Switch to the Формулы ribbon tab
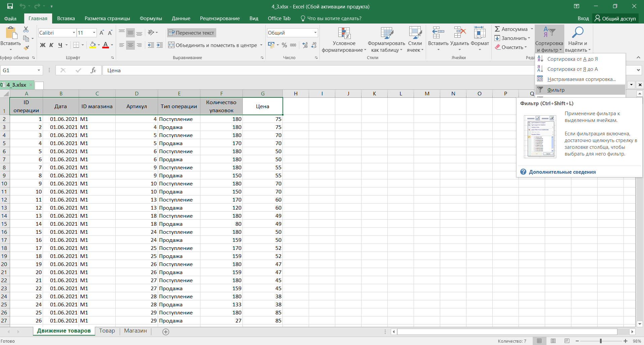This screenshot has height=345, width=644. point(151,18)
